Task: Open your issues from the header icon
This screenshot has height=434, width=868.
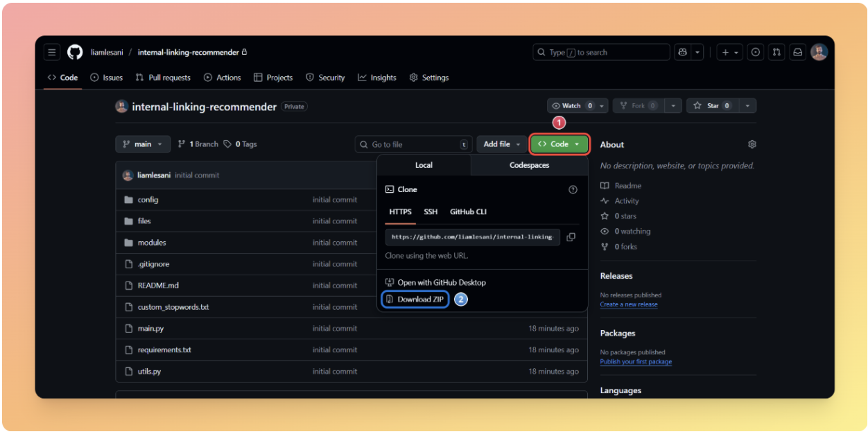Action: 756,51
